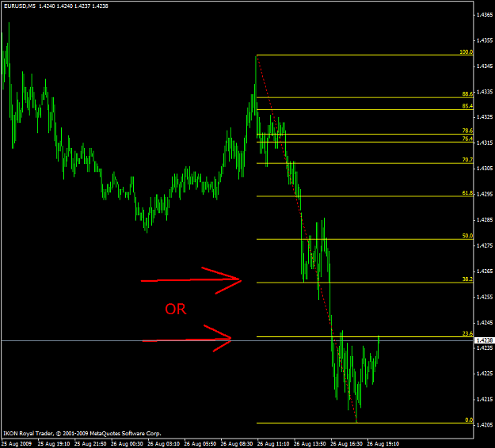Click the 26 Aug 00:30 time label
Viewport: 495px width, 448px height.
click(x=127, y=444)
